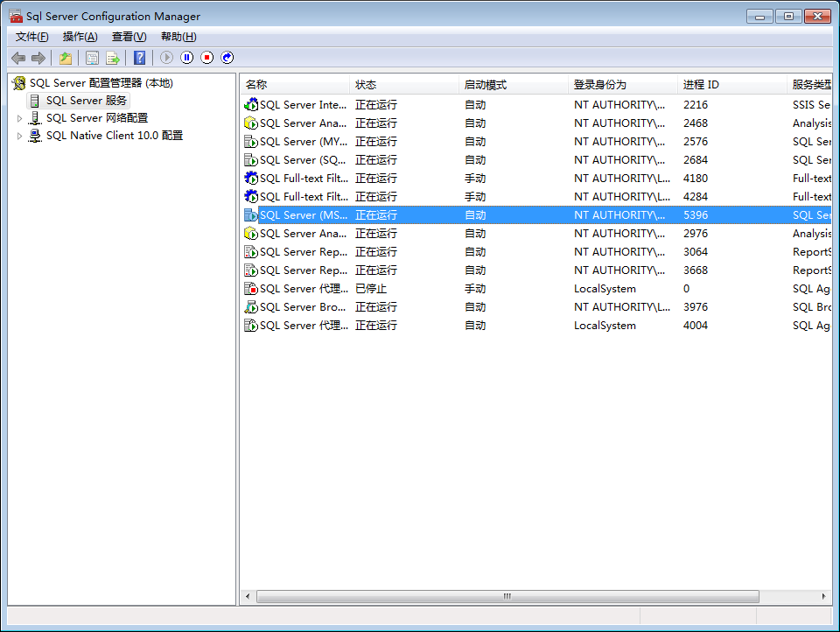Close the Sql Server Configuration Manager window
The width and height of the screenshot is (840, 632).
pos(817,17)
